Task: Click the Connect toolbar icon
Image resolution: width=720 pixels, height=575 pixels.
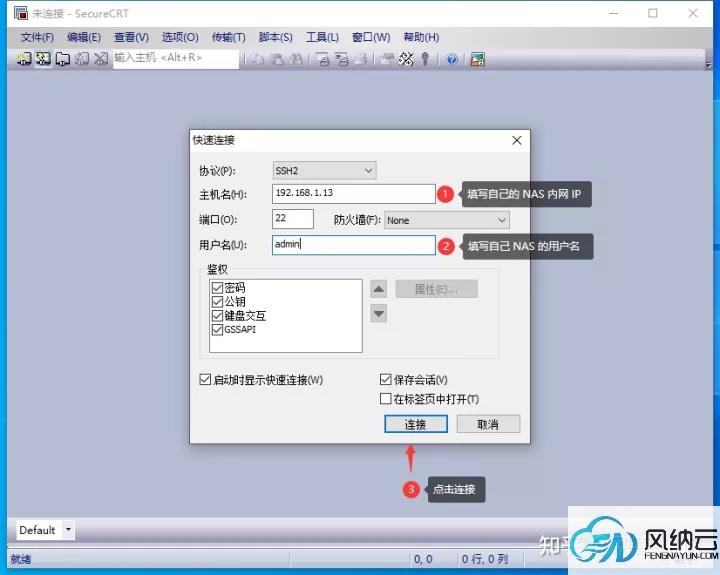Action: pyautogui.click(x=24, y=59)
